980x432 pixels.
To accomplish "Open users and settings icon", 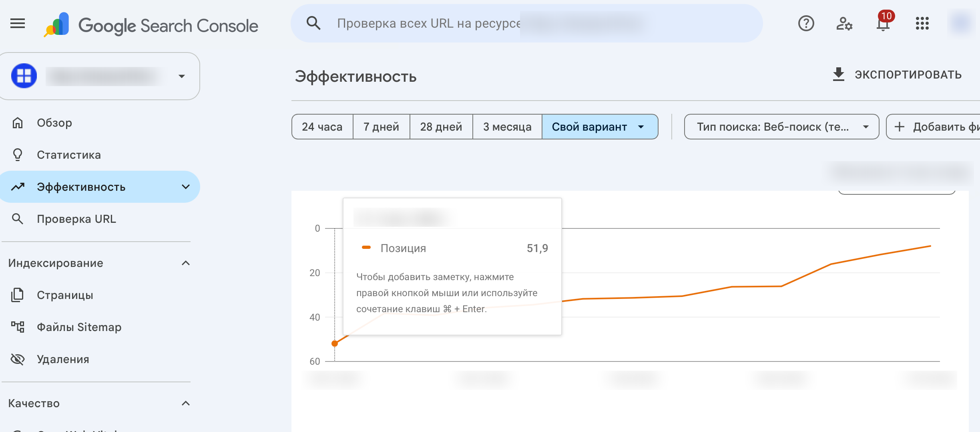I will (844, 24).
